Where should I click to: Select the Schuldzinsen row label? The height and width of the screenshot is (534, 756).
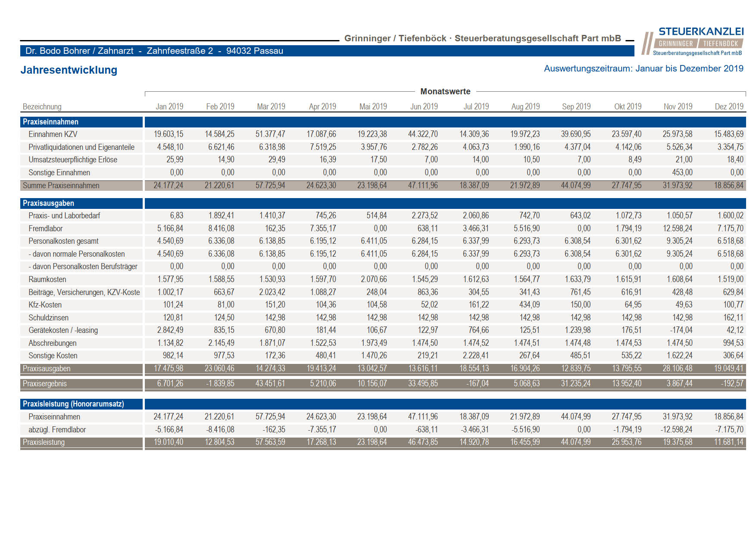49,318
